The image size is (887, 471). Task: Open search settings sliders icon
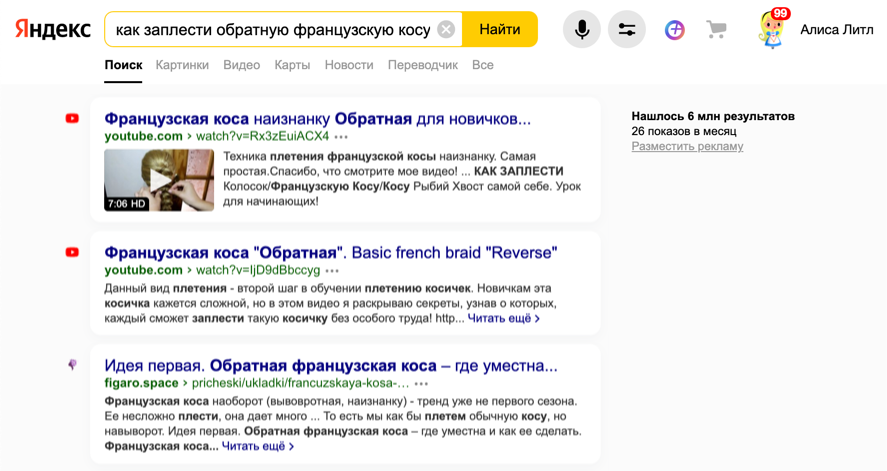coord(627,29)
